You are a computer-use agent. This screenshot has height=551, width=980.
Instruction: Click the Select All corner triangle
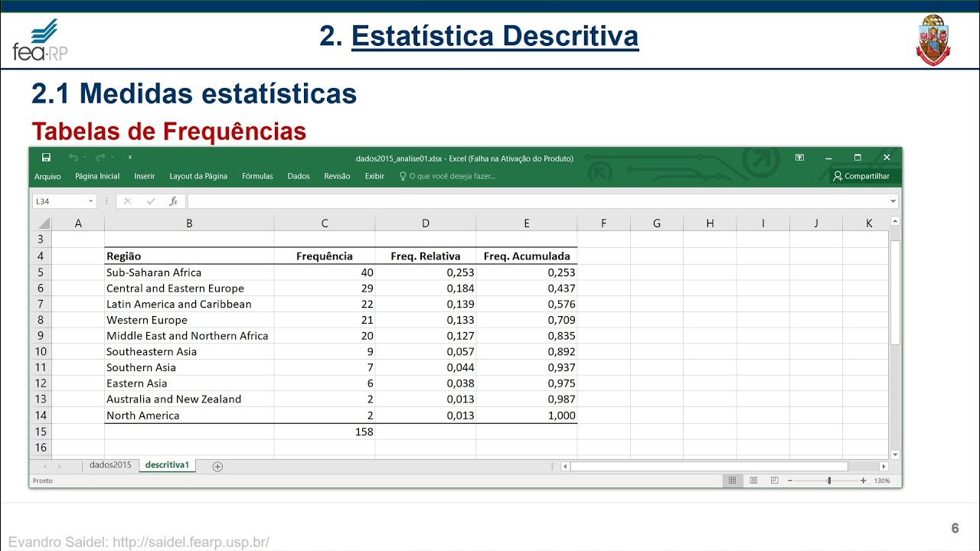pyautogui.click(x=42, y=223)
